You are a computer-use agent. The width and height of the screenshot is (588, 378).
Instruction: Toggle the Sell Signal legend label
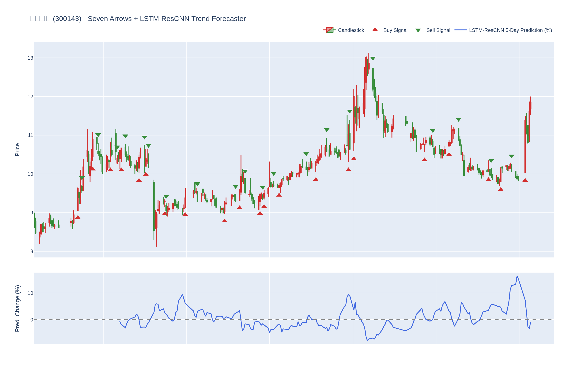[438, 30]
